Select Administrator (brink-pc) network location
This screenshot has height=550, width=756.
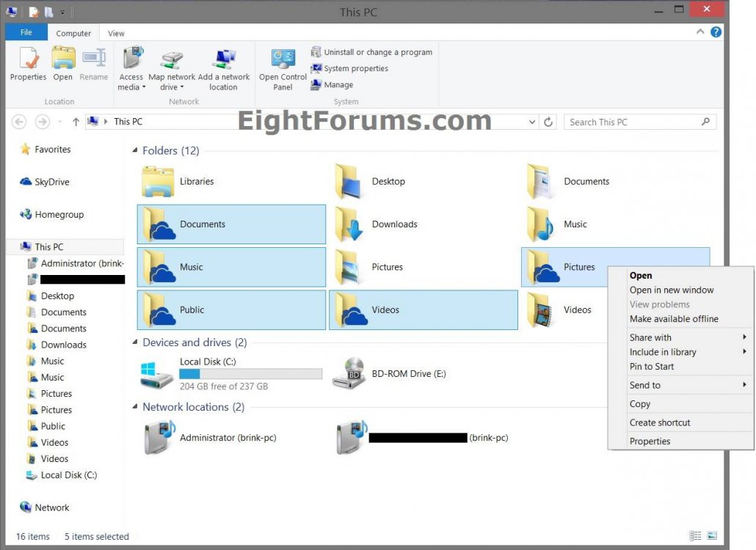[210, 437]
